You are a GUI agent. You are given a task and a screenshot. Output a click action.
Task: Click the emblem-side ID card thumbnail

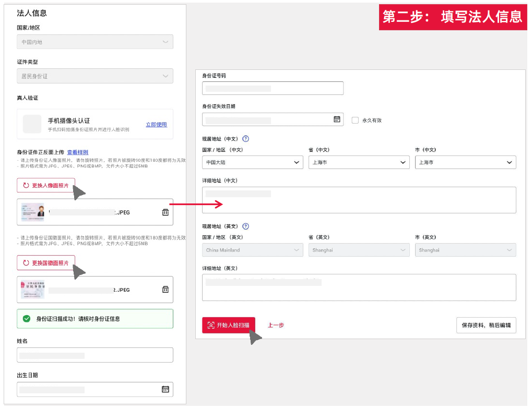coord(32,290)
